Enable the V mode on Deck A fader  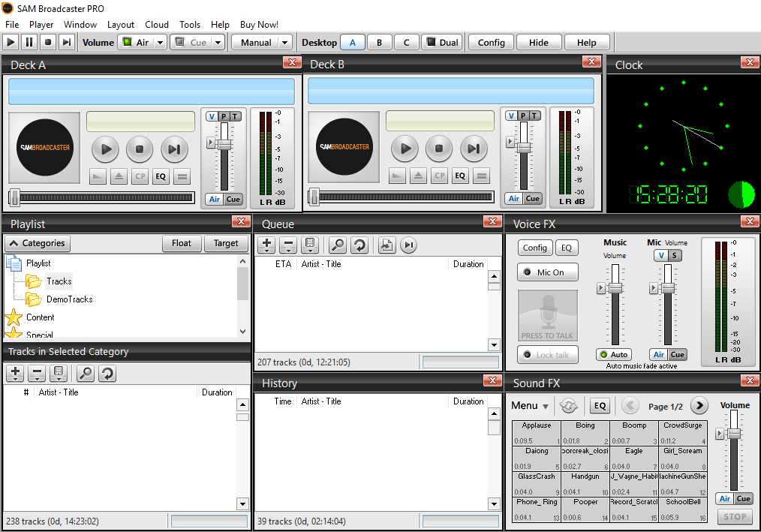212,116
